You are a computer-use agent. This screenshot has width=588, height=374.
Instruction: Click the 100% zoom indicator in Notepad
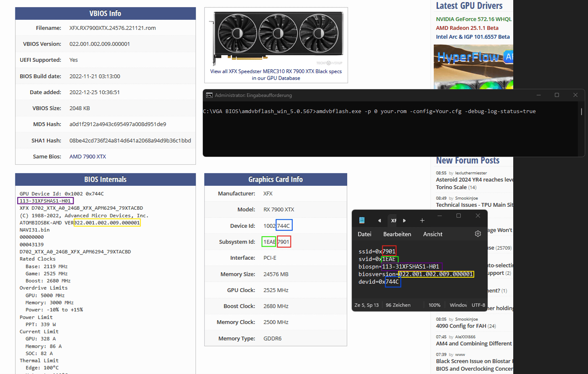point(434,305)
